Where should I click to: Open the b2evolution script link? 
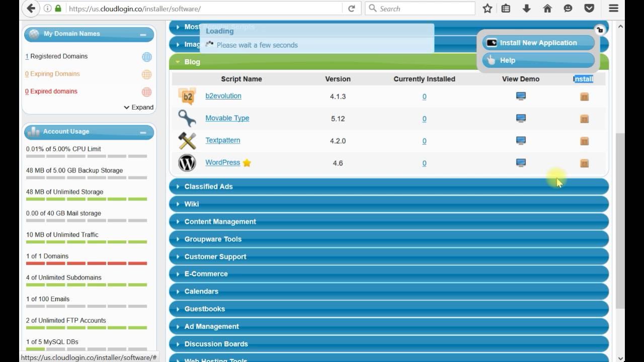[x=223, y=96]
